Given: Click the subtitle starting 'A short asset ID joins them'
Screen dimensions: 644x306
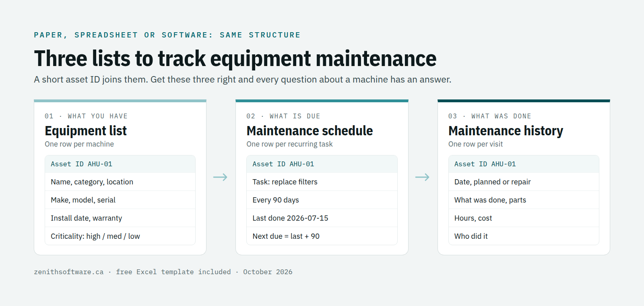Looking at the screenshot, I should [243, 80].
